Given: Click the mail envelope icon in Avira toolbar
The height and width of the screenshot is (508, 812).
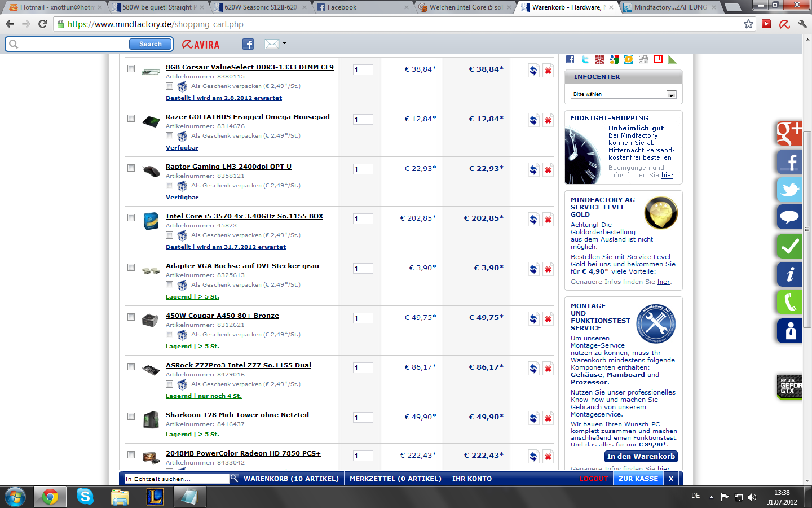Looking at the screenshot, I should click(272, 44).
